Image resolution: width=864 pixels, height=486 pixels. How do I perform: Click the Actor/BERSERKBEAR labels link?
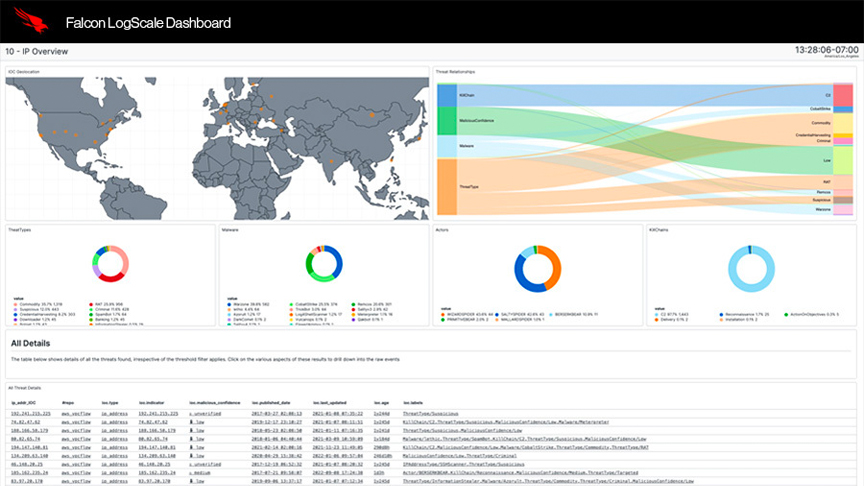coord(520,473)
